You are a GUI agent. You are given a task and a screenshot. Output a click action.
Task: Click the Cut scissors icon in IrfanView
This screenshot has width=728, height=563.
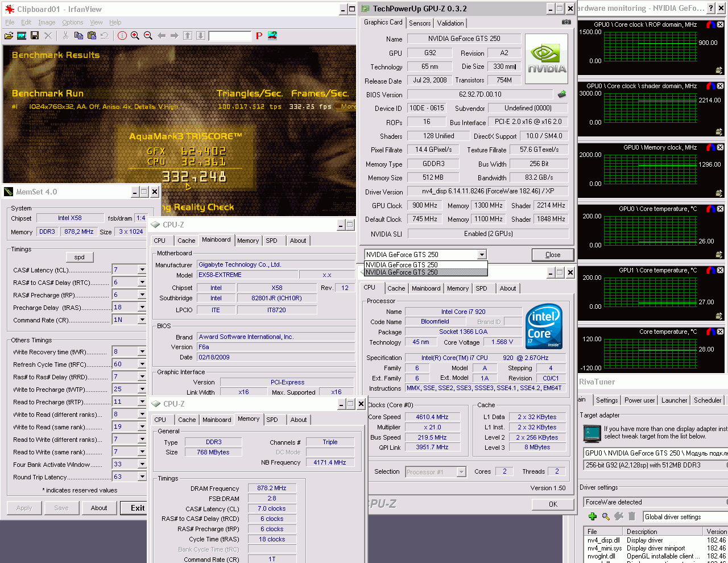tap(65, 36)
